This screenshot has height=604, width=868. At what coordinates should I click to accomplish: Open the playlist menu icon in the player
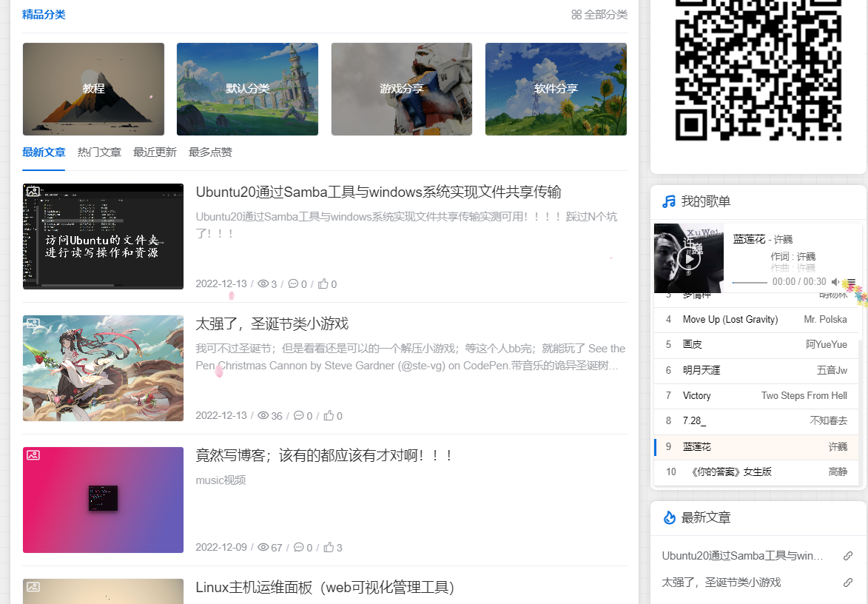pos(851,282)
